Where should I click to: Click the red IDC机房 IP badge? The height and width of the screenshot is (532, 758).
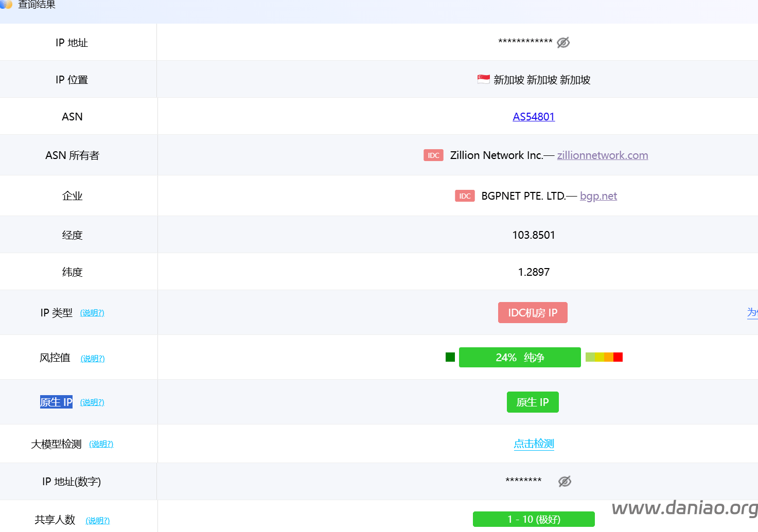point(533,313)
